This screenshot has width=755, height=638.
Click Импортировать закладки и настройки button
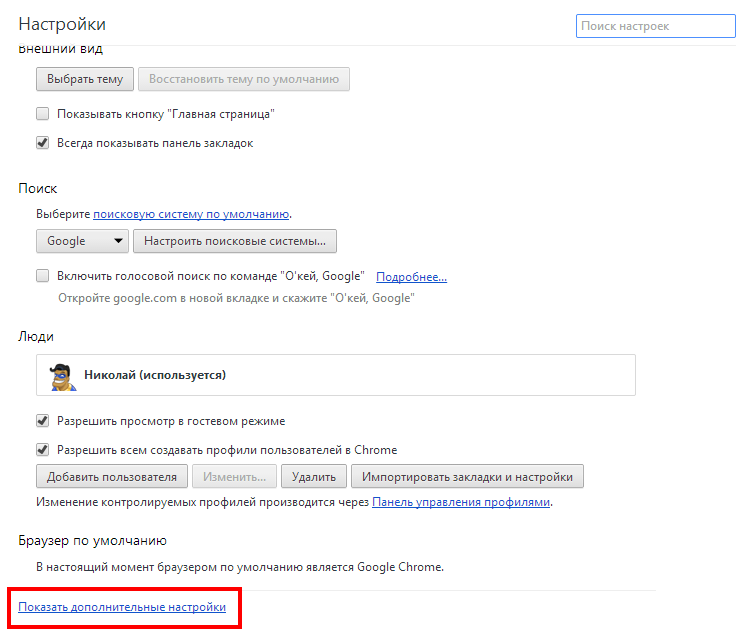(468, 477)
